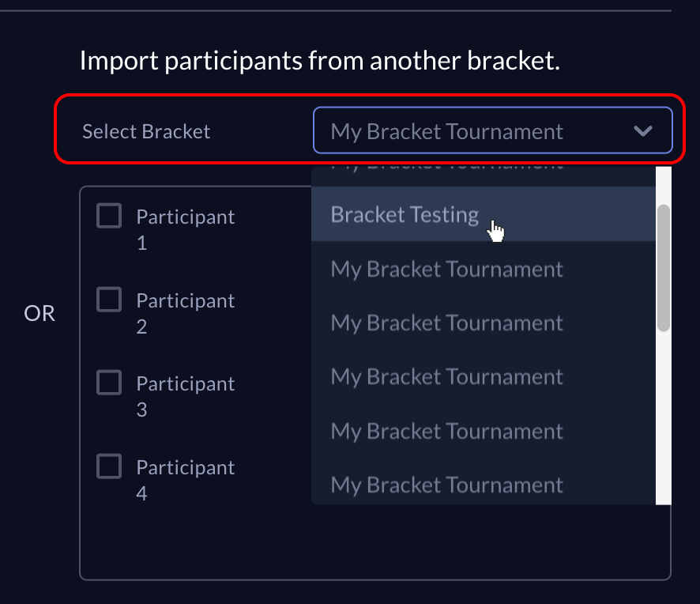700x604 pixels.
Task: Open the Select Bracket combo box
Action: tap(493, 130)
